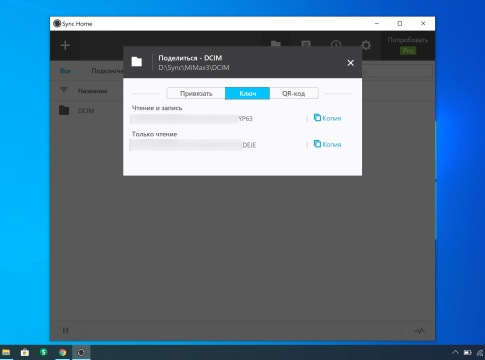Open the history clock icon
The width and height of the screenshot is (485, 360).
click(x=336, y=44)
